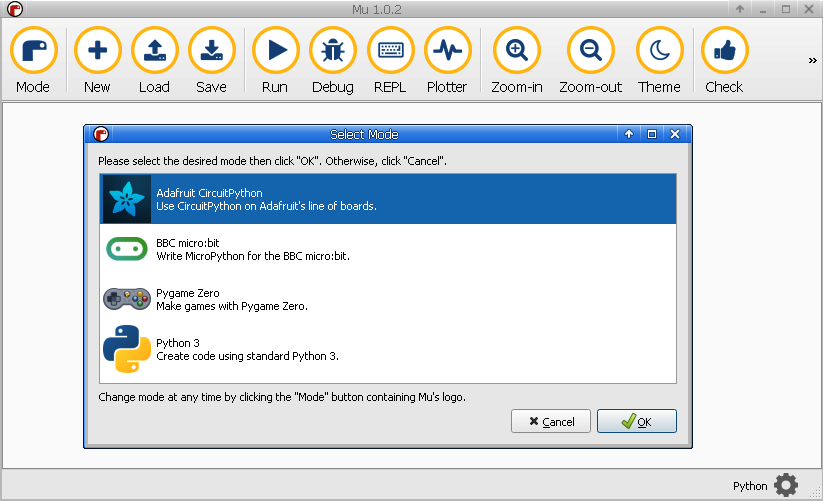Choose the Python 3 mode row
This screenshot has height=501, width=823.
388,349
